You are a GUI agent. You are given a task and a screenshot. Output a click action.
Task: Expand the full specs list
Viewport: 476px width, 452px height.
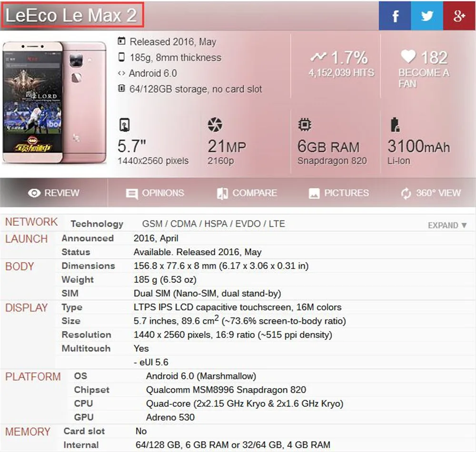(447, 225)
